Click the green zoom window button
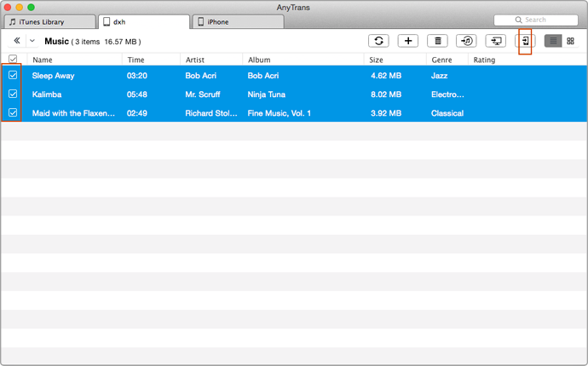 32,7
